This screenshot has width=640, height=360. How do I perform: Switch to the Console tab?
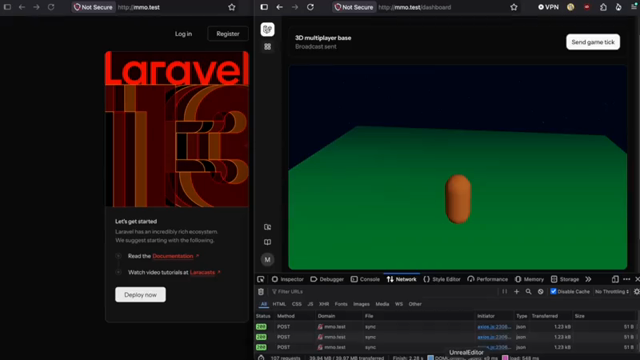point(365,279)
